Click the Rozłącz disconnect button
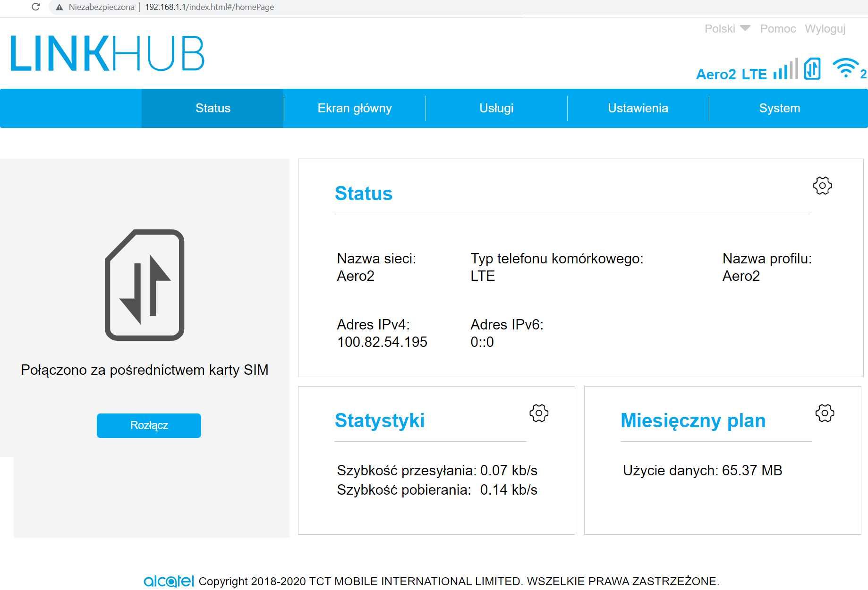The image size is (868, 590). point(149,425)
